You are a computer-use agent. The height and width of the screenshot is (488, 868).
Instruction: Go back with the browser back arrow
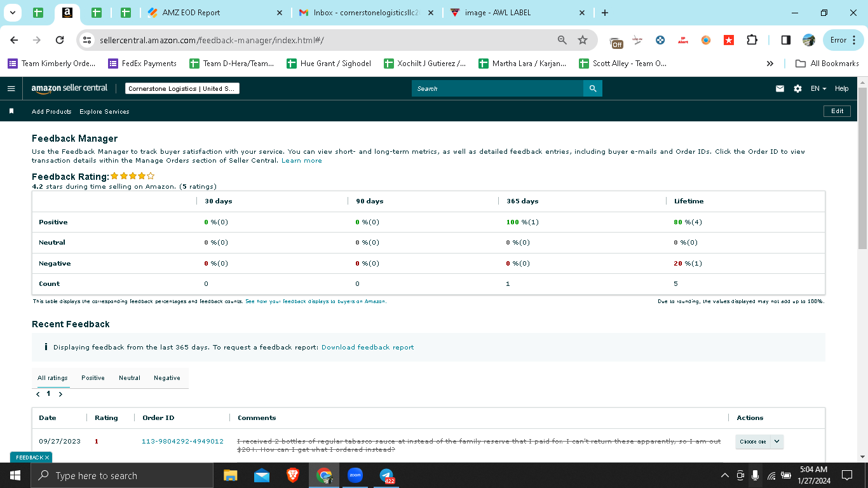click(x=14, y=40)
